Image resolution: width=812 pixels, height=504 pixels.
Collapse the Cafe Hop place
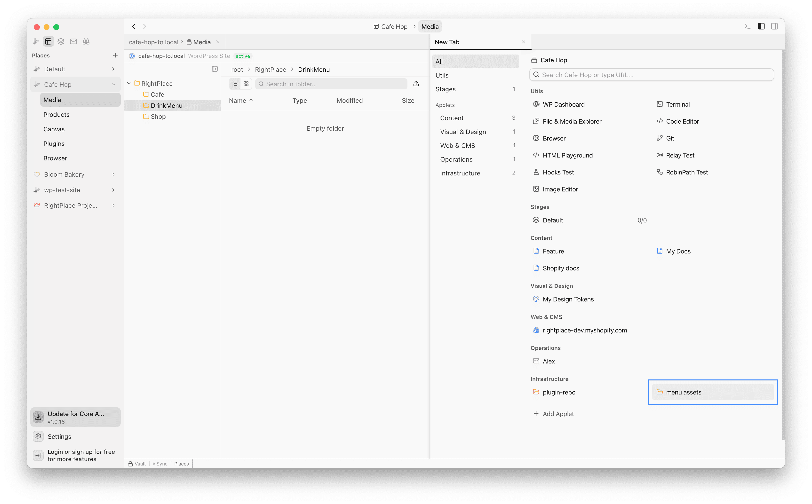113,85
